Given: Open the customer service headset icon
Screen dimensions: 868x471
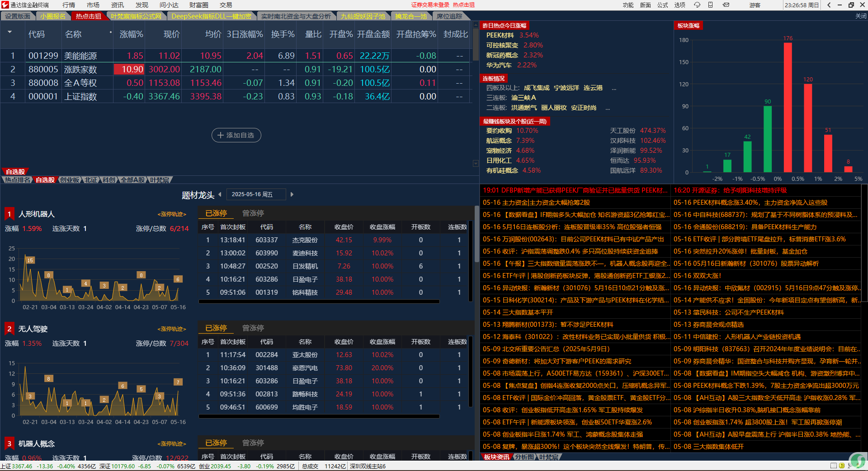Looking at the screenshot, I should click(697, 5).
